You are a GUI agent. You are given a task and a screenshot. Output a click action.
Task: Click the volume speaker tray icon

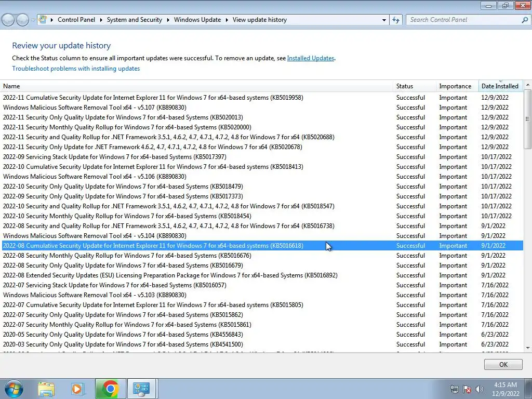(480, 389)
